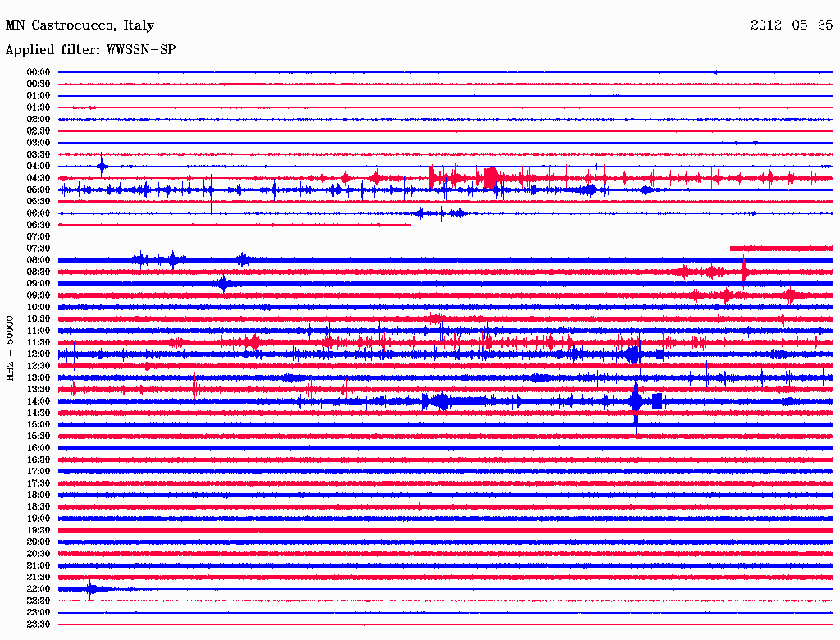Click the solid red block on the 04:30 trace
The height and width of the screenshot is (640, 840).
491,178
